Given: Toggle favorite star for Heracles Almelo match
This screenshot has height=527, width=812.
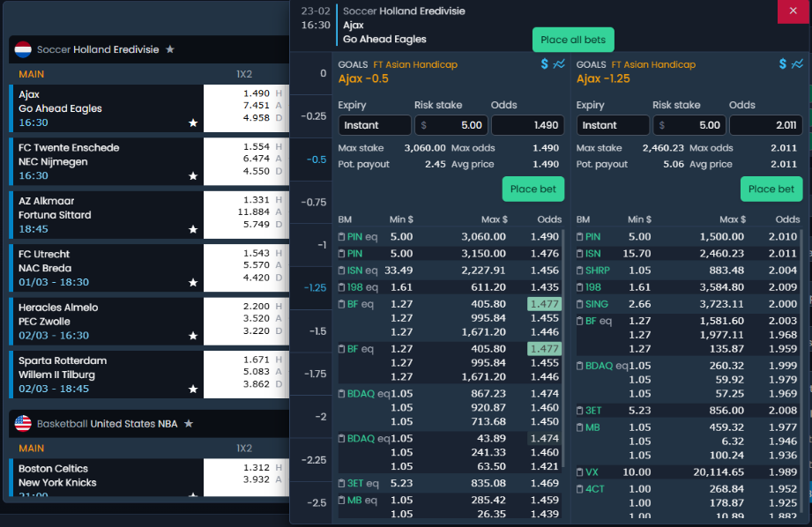Looking at the screenshot, I should click(193, 336).
